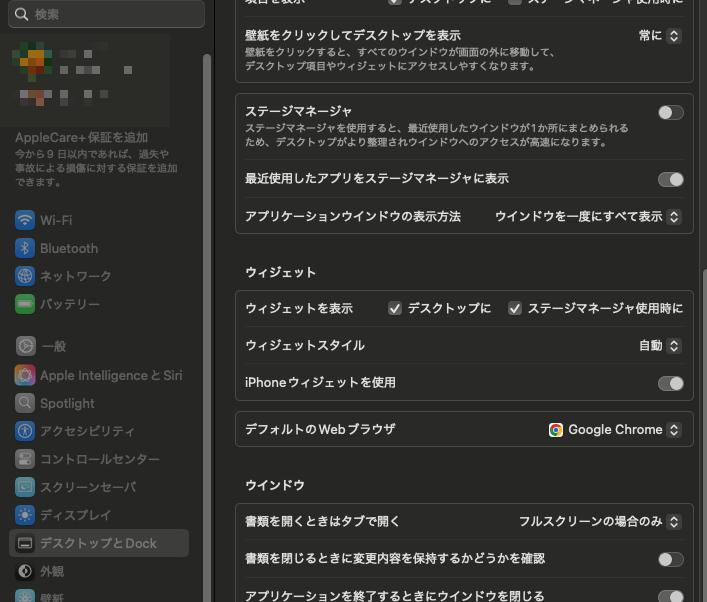The height and width of the screenshot is (602, 707).
Task: Click the Apple Intelligence と Siri icon
Action: [x=25, y=375]
